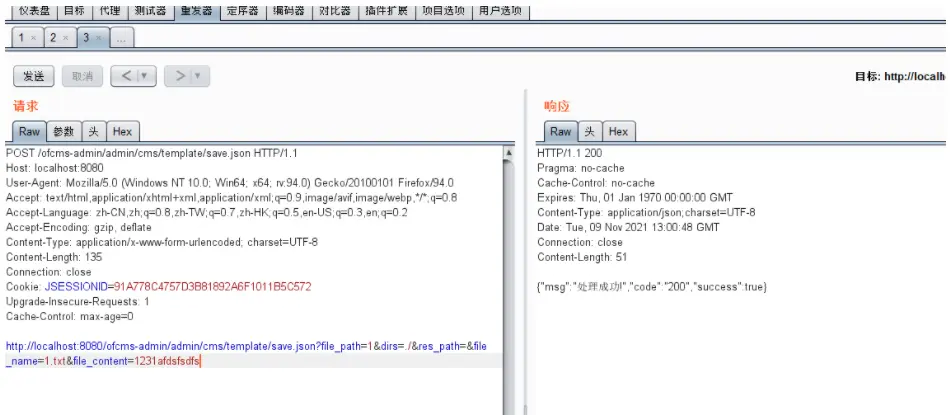Show request Hex view tab
The height and width of the screenshot is (415, 950).
pos(122,131)
